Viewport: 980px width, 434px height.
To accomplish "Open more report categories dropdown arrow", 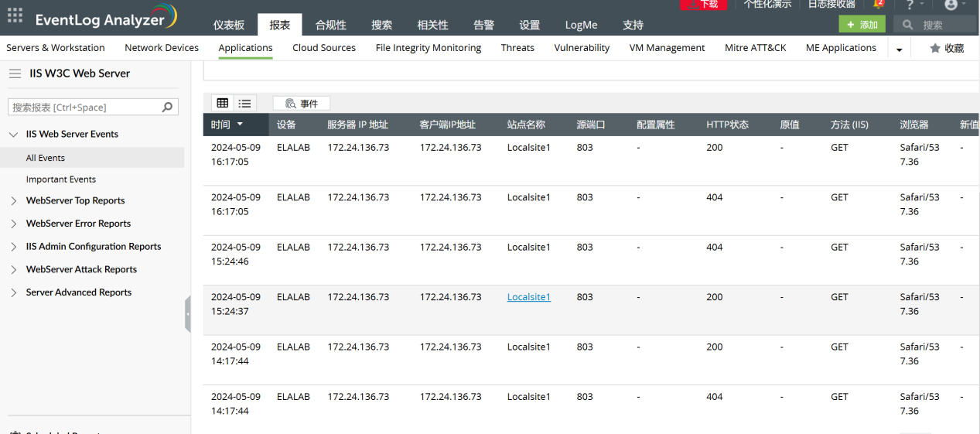I will click(899, 49).
